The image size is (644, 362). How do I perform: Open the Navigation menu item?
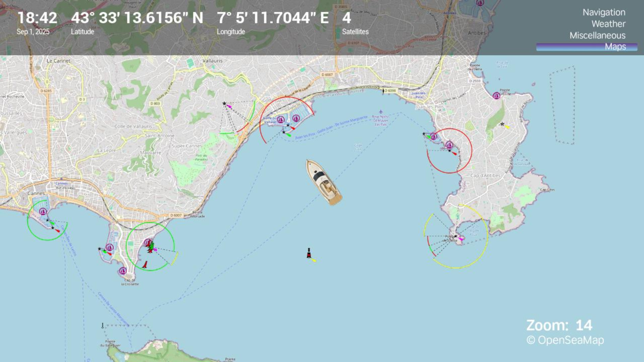coord(604,12)
